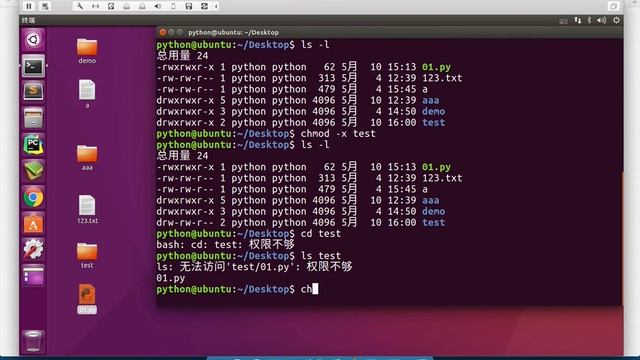Screen dimensions: 640x360
Task: Click the speaker icon in VM toolbar
Action: tap(158, 6)
